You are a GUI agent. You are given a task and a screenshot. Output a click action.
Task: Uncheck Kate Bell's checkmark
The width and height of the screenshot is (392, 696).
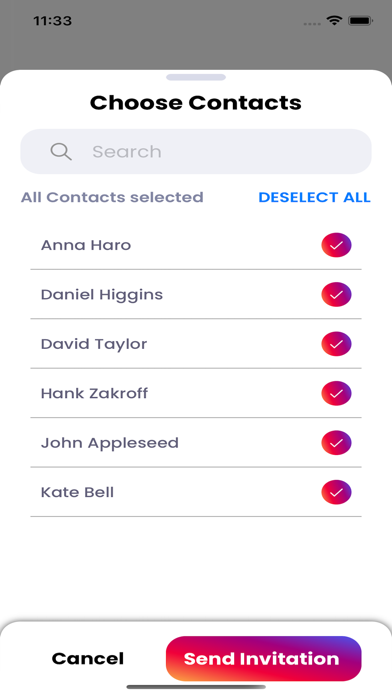tap(337, 492)
